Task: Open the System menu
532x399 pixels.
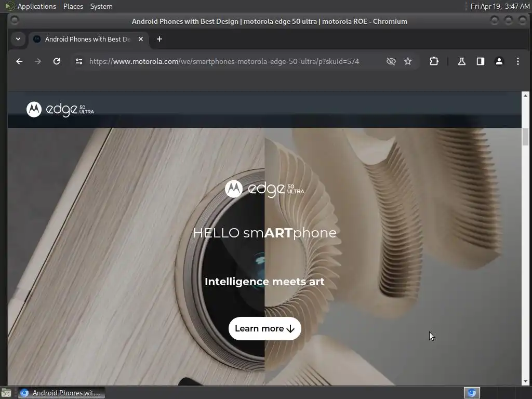Action: coord(101,6)
